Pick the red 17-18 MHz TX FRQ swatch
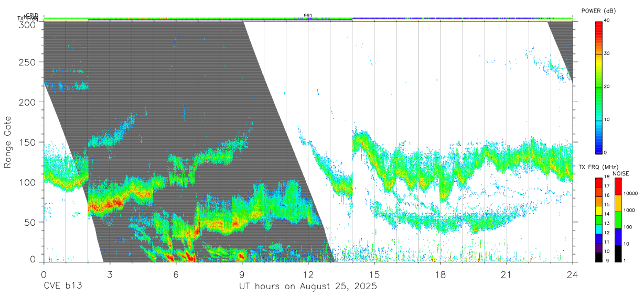Viewport: 644px width, 297px height. [599, 183]
